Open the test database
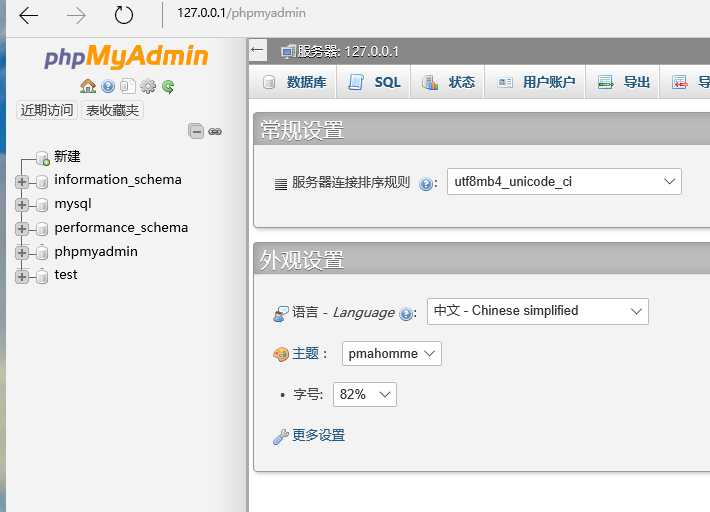710x512 pixels. 66,275
